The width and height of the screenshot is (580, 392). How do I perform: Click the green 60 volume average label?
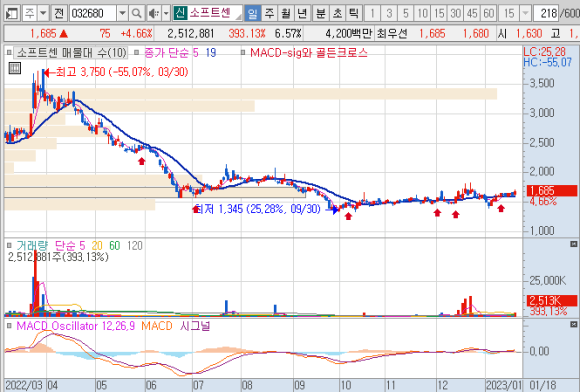point(114,246)
